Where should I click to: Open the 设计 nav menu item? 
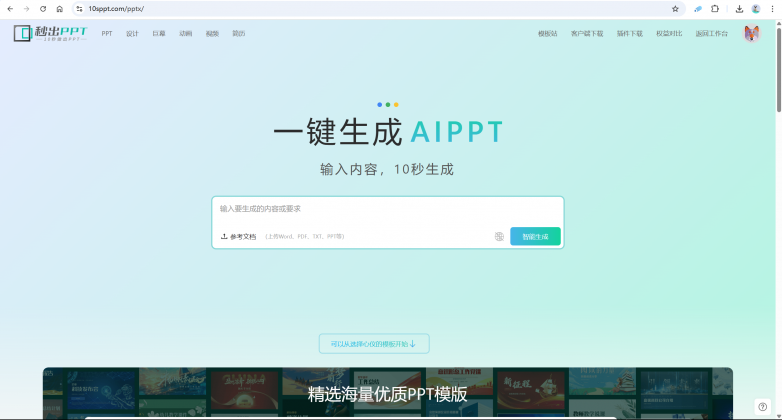tap(132, 33)
